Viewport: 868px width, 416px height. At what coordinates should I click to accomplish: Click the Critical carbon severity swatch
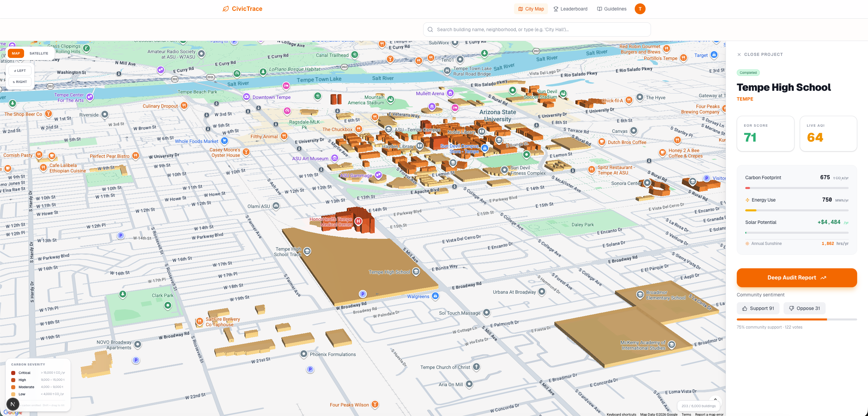coord(13,373)
